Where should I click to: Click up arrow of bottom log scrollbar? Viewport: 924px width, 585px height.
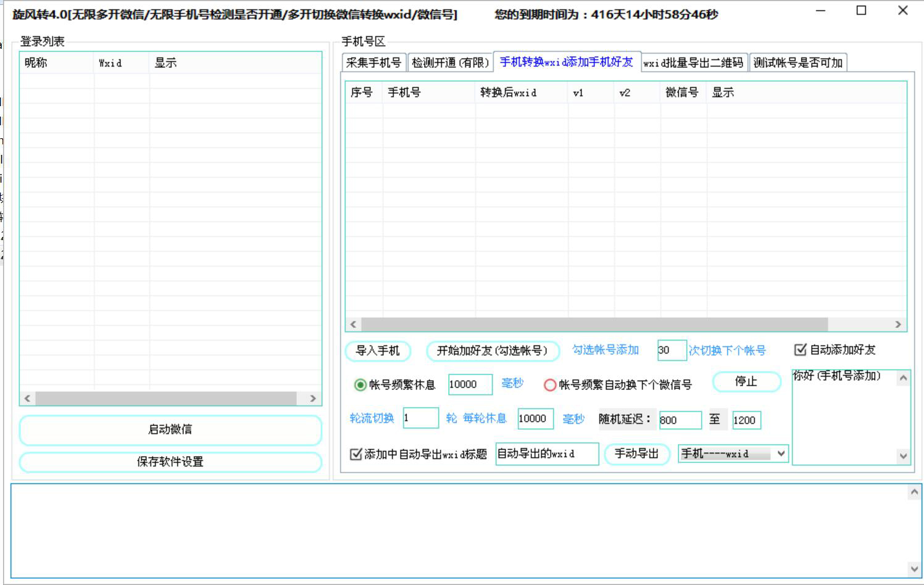915,492
